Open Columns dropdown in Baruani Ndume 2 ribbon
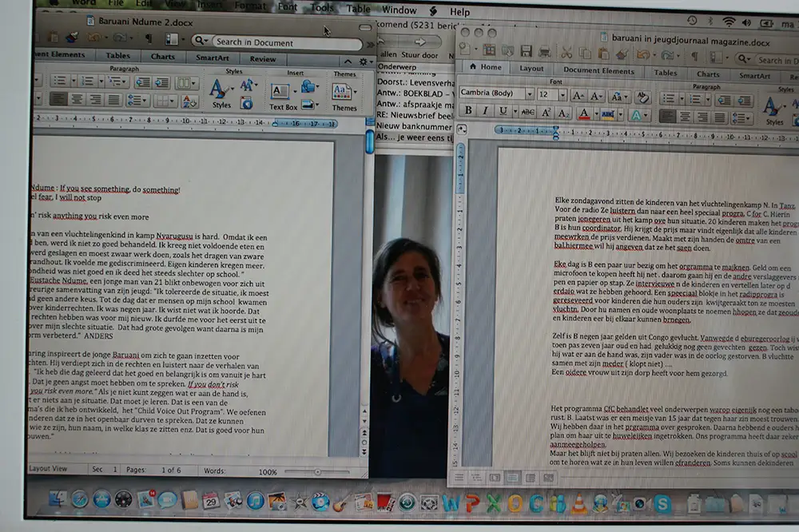Image resolution: width=799 pixels, height=532 pixels. click(x=186, y=82)
